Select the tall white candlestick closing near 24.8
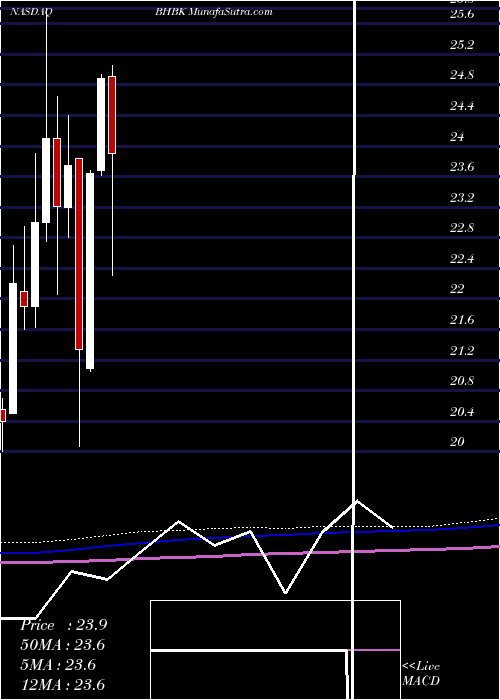500x700 pixels. [101, 125]
